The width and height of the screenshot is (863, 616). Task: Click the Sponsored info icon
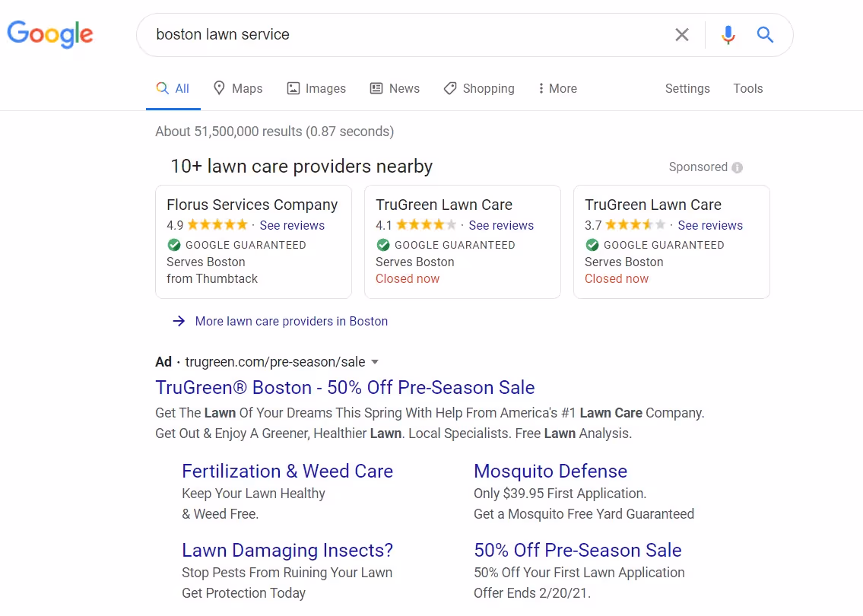pyautogui.click(x=737, y=167)
